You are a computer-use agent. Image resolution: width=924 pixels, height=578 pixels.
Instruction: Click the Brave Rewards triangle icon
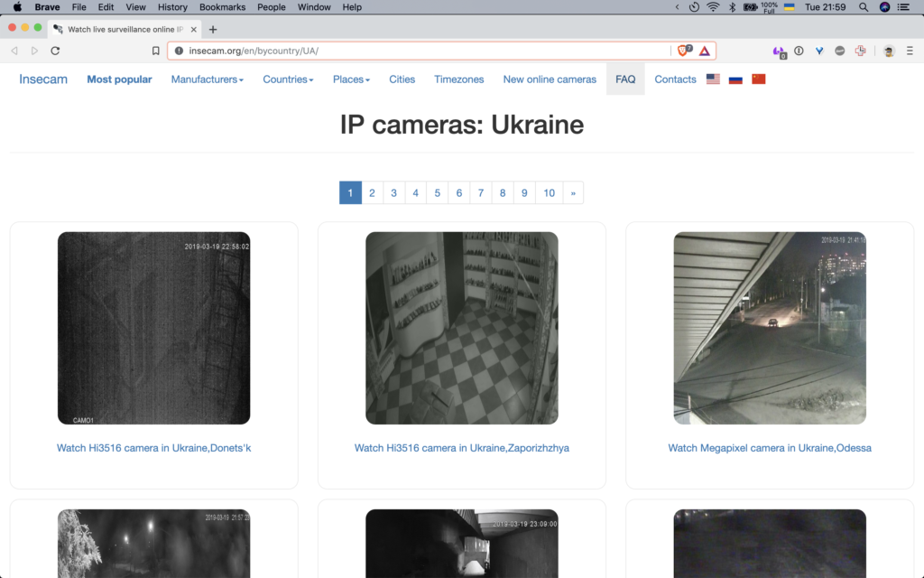pyautogui.click(x=705, y=51)
